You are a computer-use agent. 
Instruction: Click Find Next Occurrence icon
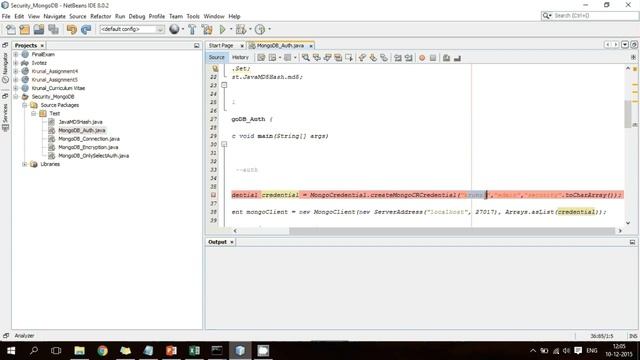coord(327,58)
